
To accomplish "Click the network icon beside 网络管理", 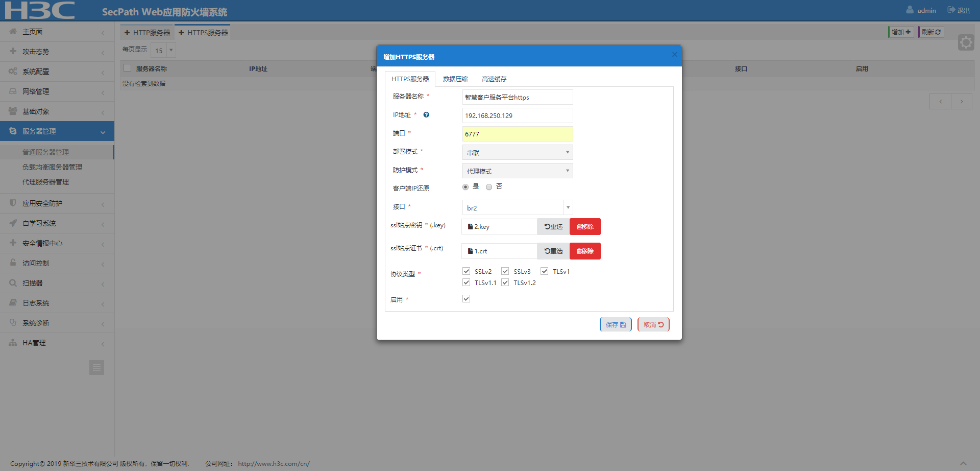I will (x=13, y=91).
